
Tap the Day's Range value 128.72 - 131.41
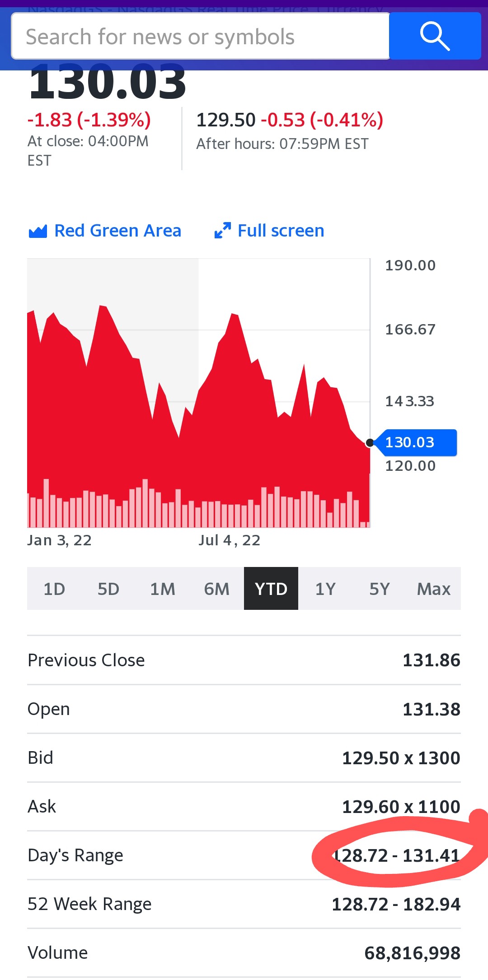tap(396, 855)
